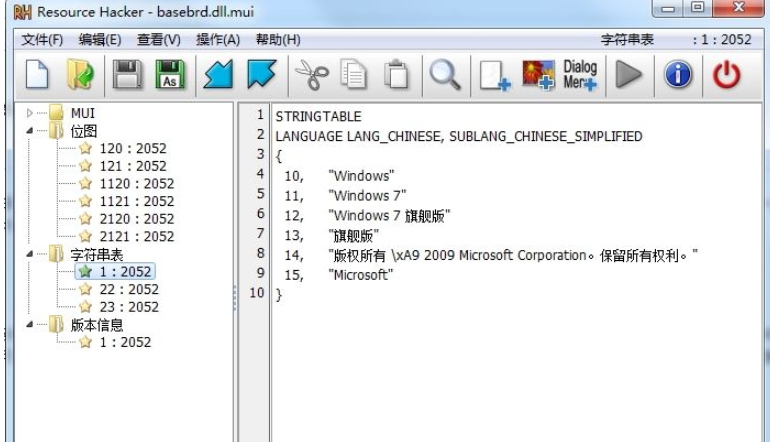Click the New blank file icon
770x442 pixels.
(x=37, y=75)
